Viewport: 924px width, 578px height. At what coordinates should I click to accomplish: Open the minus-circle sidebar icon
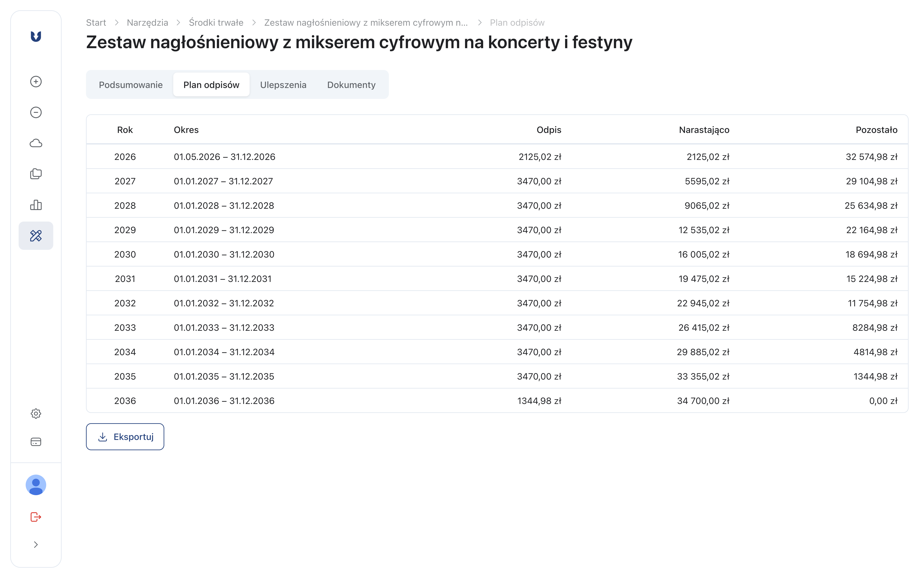[36, 112]
